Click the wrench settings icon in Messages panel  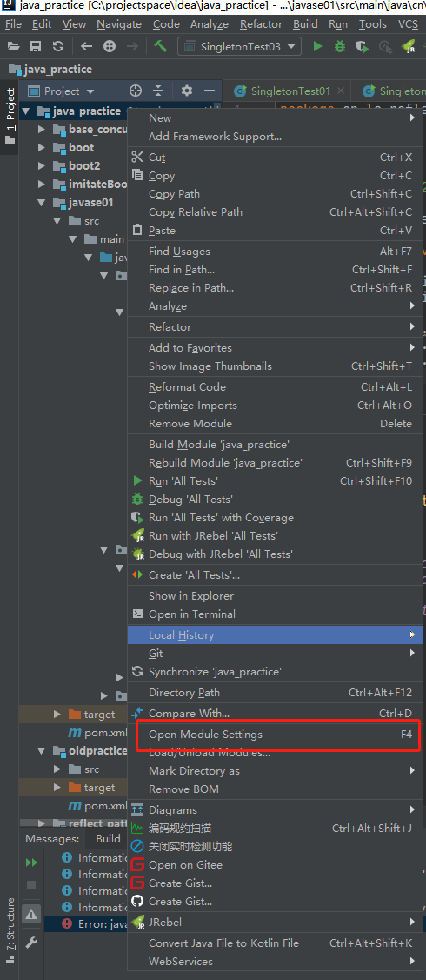click(31, 942)
